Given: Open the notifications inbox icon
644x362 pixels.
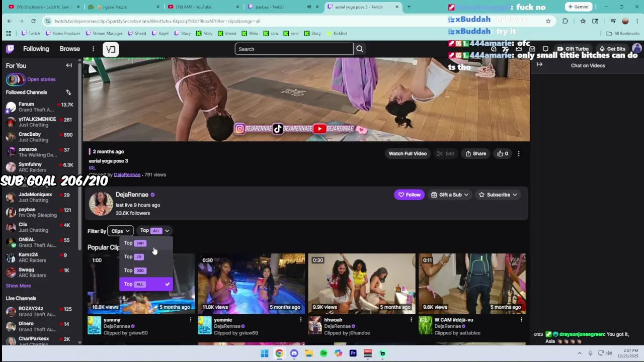Looking at the screenshot, I should point(532,49).
